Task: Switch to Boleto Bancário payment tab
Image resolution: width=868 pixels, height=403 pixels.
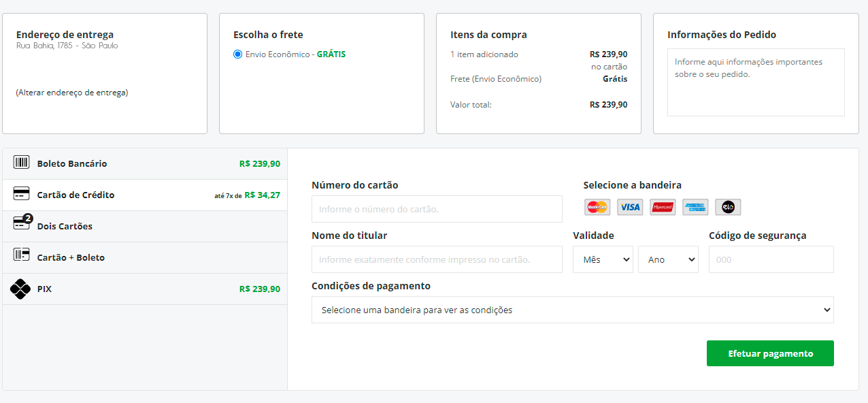Action: 145,164
